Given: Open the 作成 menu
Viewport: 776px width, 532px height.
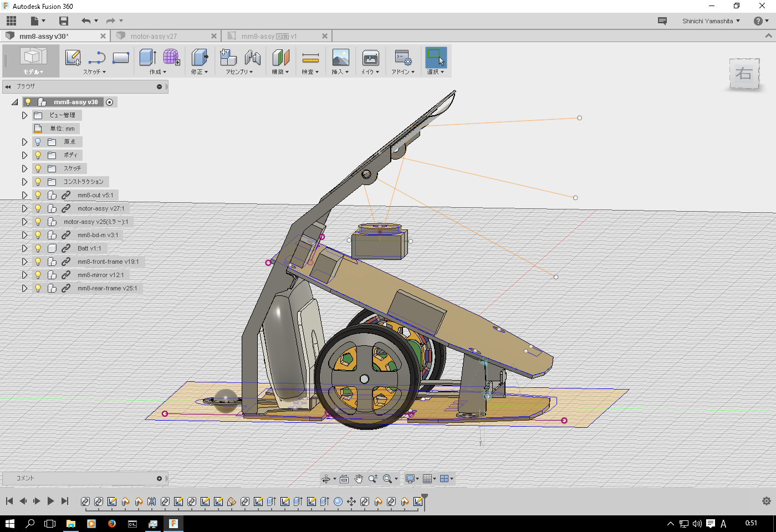Looking at the screenshot, I should pos(158,72).
